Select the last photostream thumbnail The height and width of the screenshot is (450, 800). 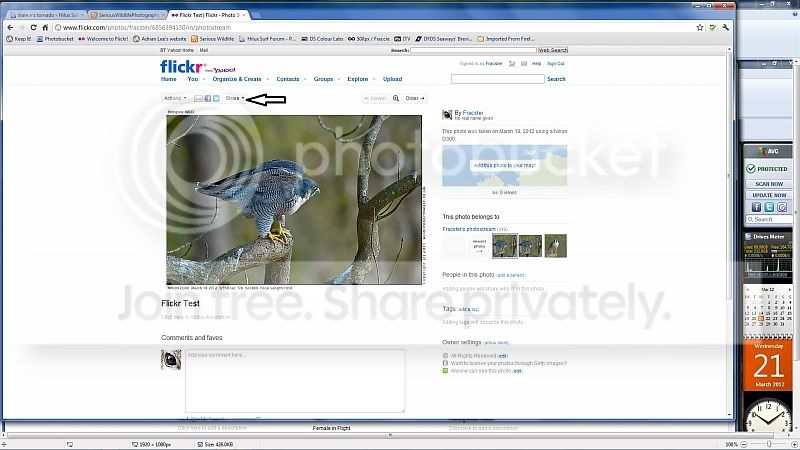coord(556,246)
